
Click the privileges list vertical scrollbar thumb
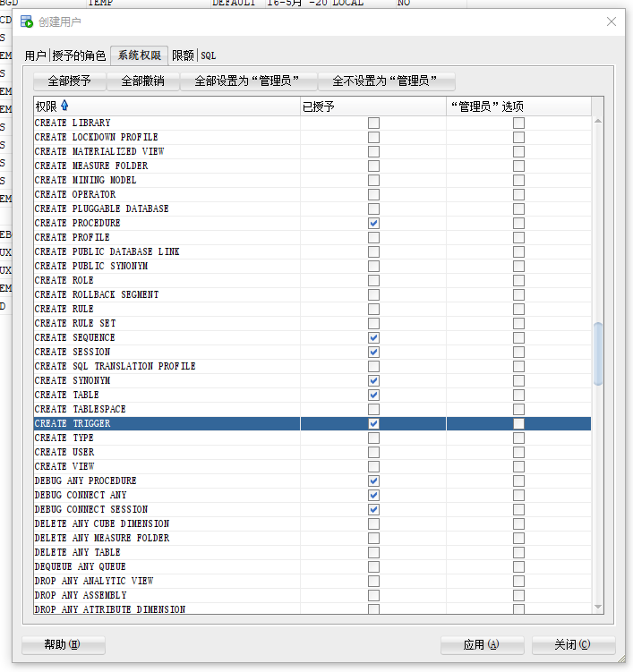coord(598,353)
